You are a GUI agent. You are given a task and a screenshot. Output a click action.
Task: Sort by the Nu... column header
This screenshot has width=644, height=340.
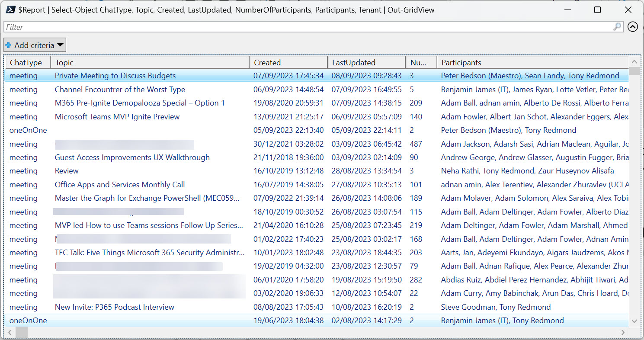tap(421, 63)
